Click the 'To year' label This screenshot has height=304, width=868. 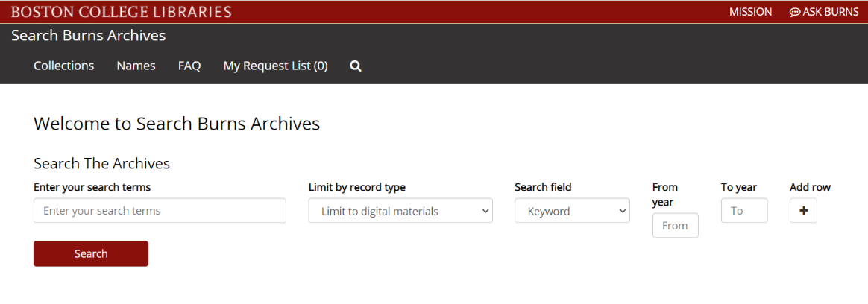(x=739, y=187)
